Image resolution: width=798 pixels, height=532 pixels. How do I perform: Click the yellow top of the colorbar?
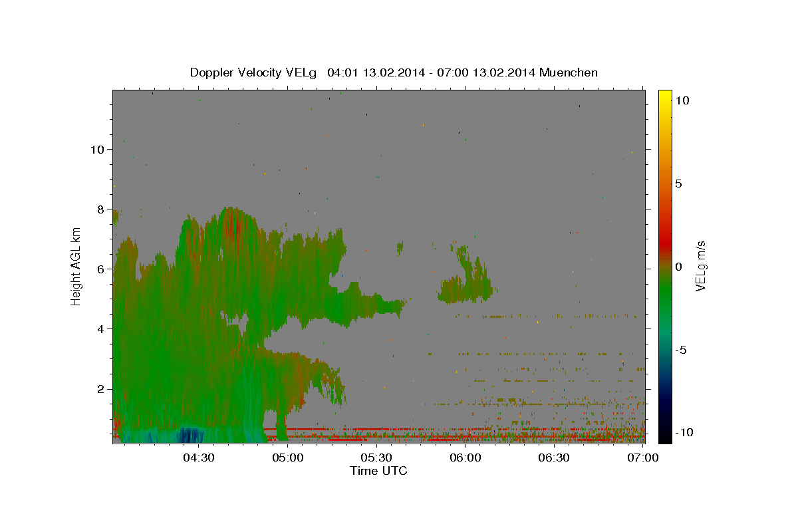coord(665,96)
